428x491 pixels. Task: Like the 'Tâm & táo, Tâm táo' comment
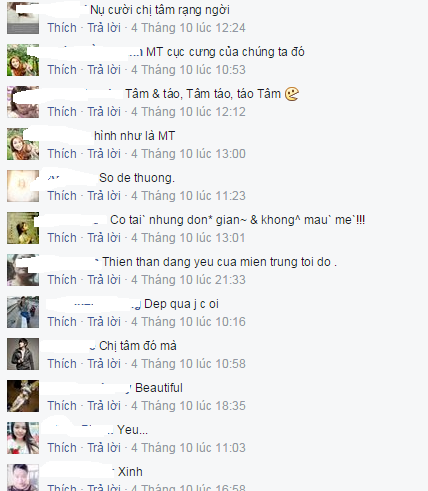(62, 112)
